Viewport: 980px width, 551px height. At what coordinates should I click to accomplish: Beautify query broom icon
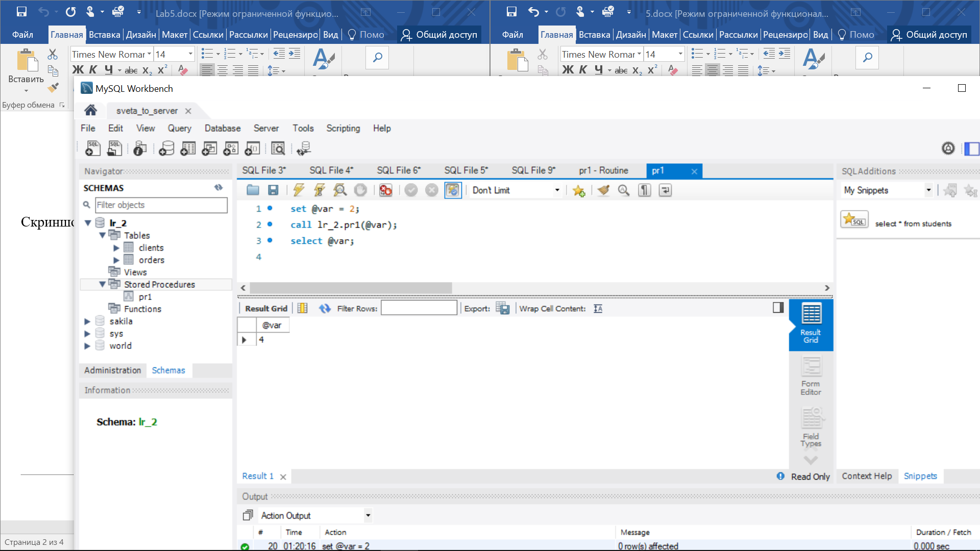click(x=604, y=190)
